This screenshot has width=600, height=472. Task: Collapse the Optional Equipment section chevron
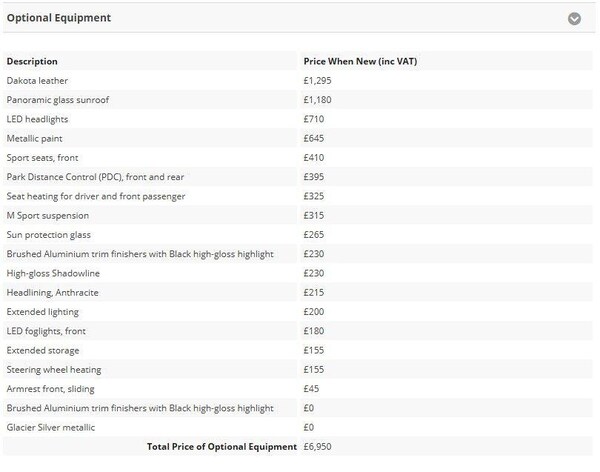click(x=574, y=18)
